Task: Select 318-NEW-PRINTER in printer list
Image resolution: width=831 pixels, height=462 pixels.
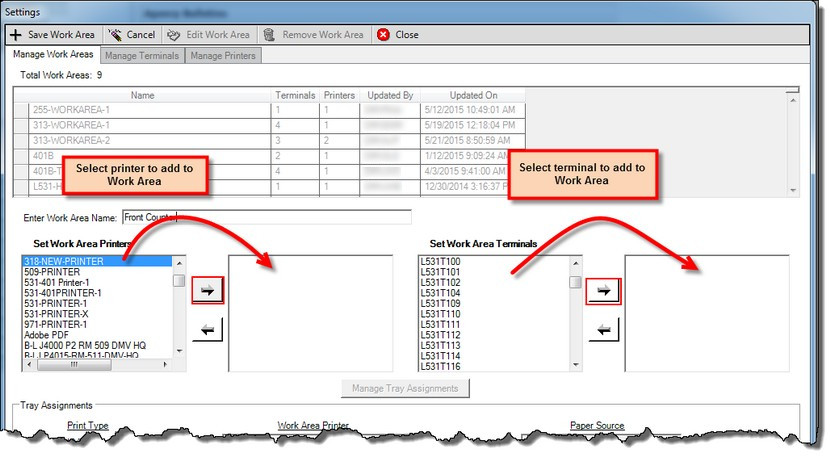Action: click(x=97, y=261)
